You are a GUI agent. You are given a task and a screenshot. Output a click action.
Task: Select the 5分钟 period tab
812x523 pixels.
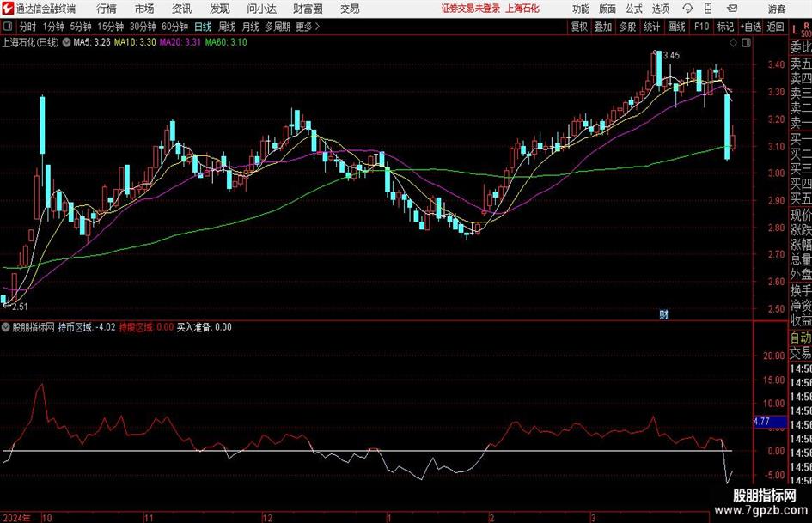coord(81,27)
